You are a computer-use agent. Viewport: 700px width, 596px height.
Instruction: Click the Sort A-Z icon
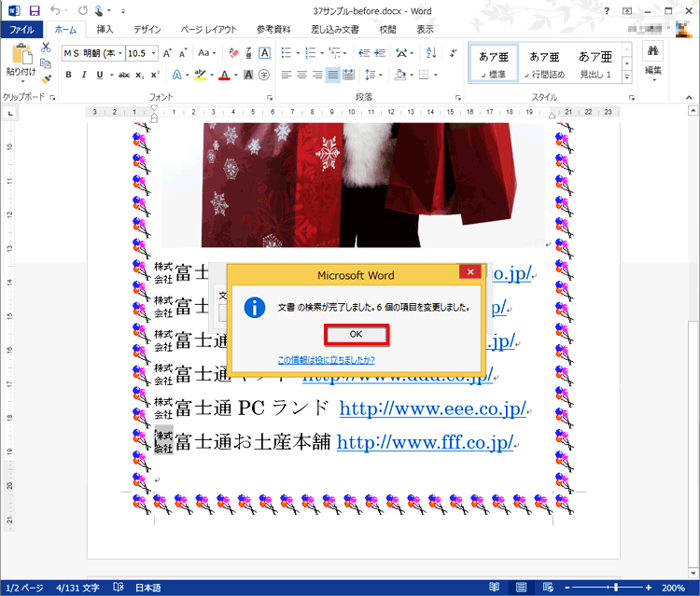tap(431, 53)
